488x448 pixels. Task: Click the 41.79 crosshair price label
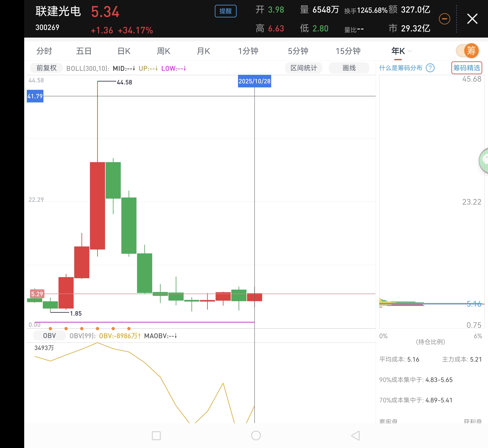tap(35, 96)
